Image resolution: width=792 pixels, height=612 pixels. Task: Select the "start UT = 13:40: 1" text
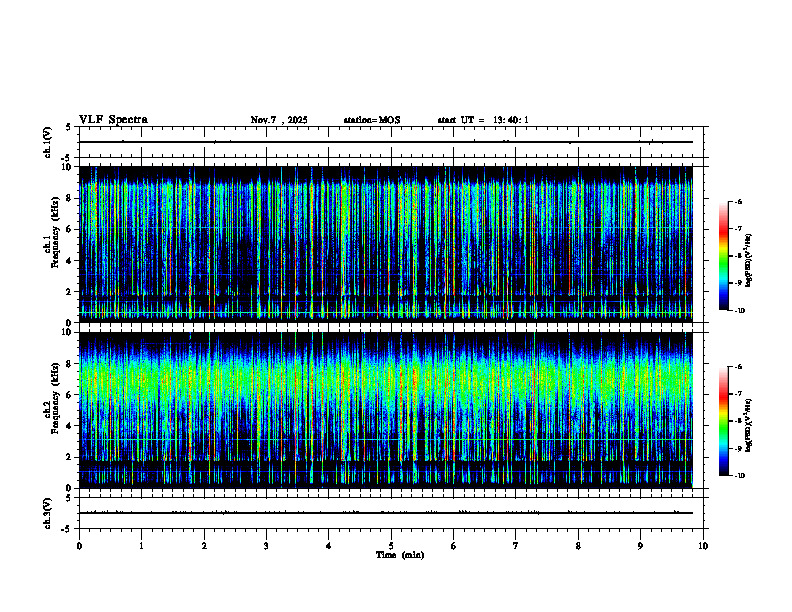click(x=483, y=120)
